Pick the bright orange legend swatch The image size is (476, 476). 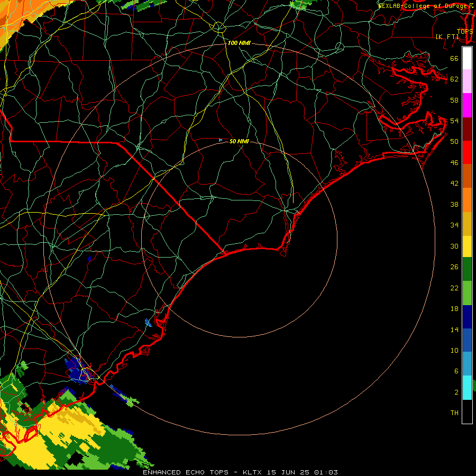467,200
